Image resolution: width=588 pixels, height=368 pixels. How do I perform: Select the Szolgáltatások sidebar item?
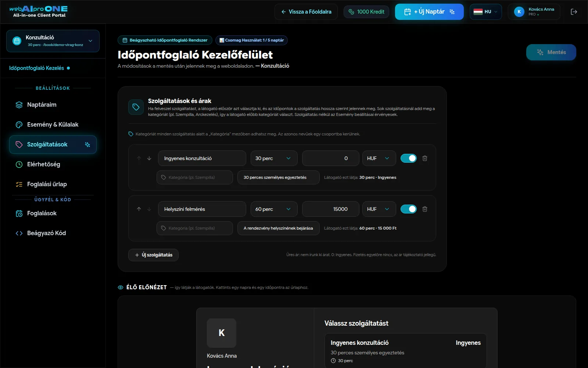pyautogui.click(x=53, y=145)
